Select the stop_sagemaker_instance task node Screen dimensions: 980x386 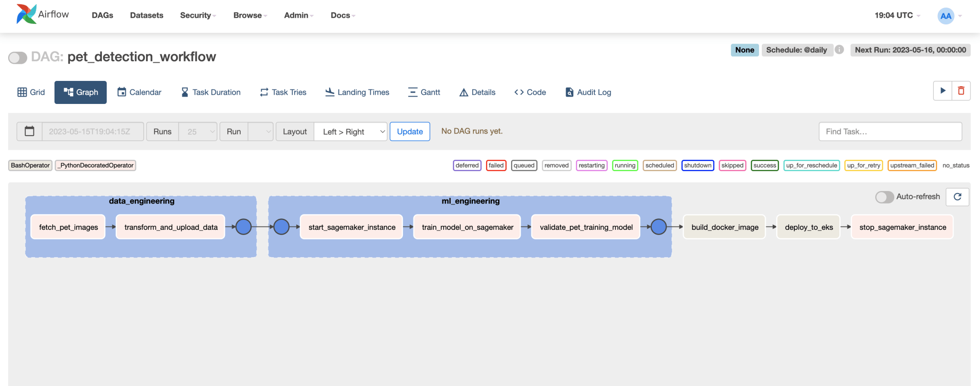tap(902, 227)
